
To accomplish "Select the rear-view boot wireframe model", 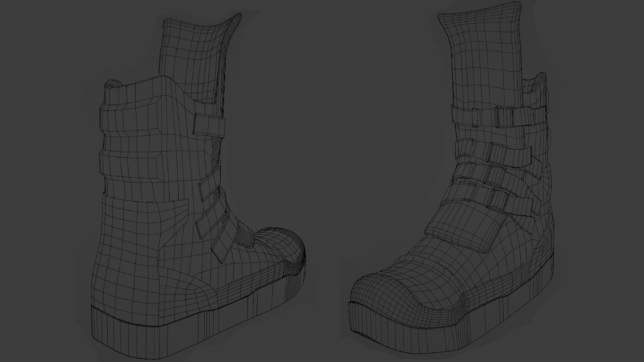I will click(198, 186).
